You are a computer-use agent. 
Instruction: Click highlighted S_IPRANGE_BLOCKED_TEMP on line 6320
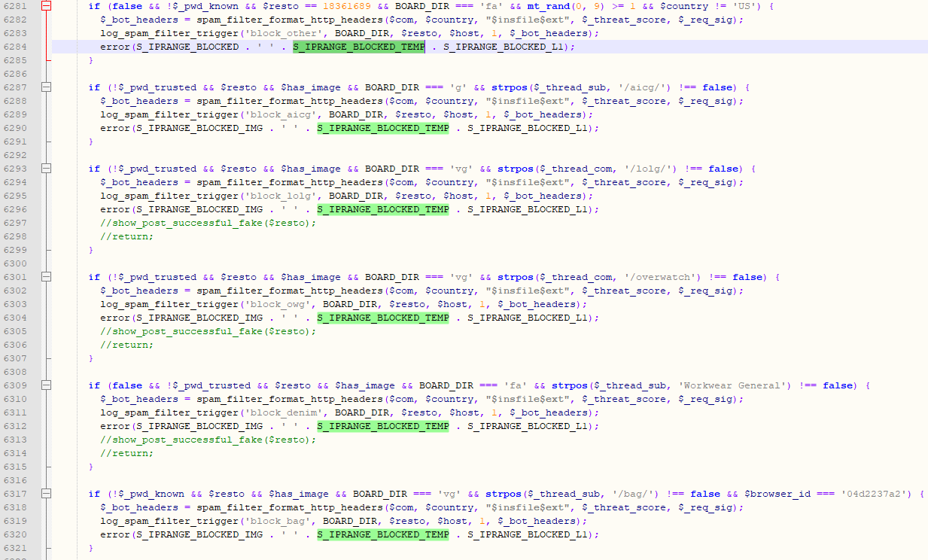[383, 534]
